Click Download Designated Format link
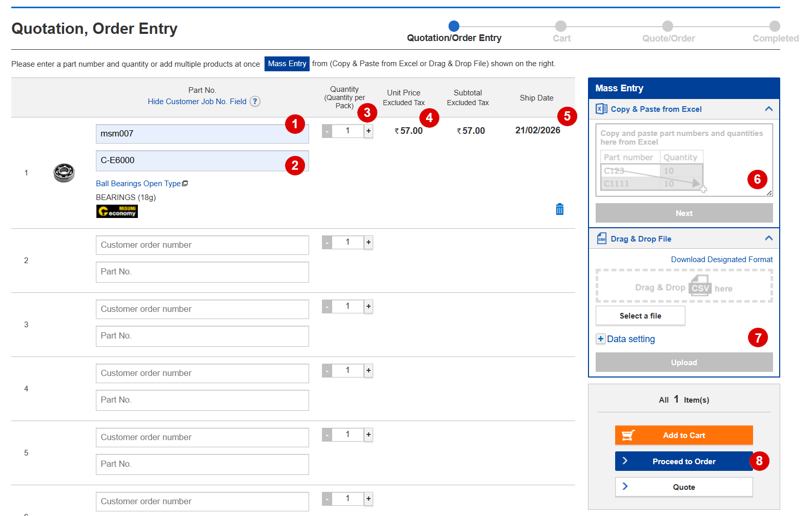Image resolution: width=812 pixels, height=516 pixels. click(x=721, y=260)
